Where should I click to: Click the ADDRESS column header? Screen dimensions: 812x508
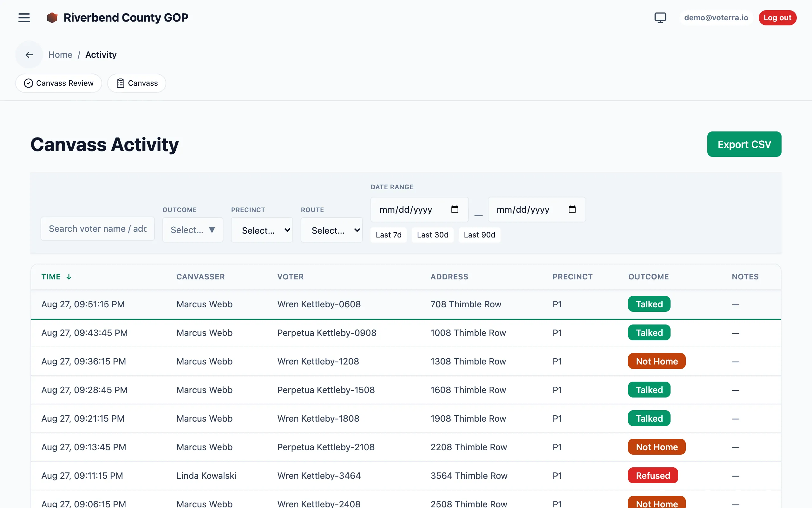(x=449, y=277)
